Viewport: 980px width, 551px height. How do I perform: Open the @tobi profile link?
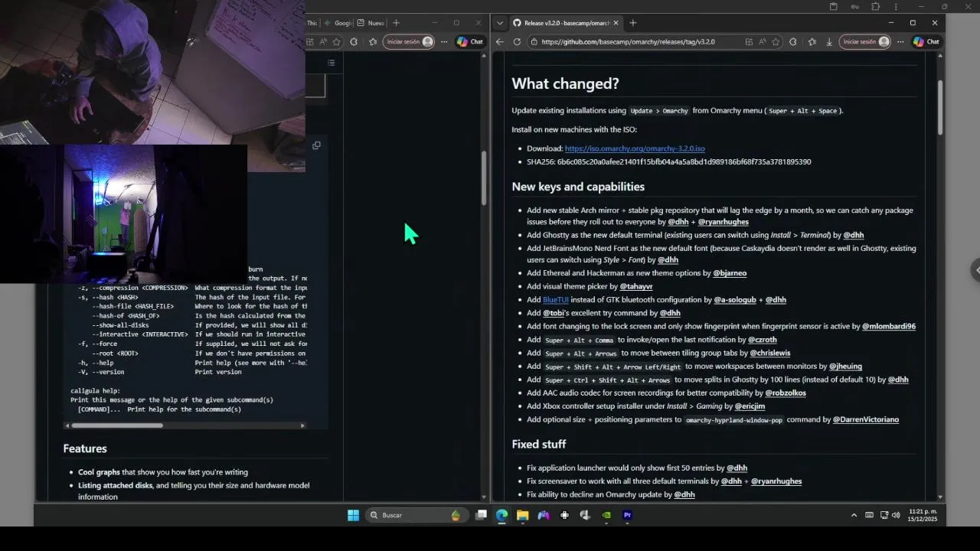click(554, 313)
